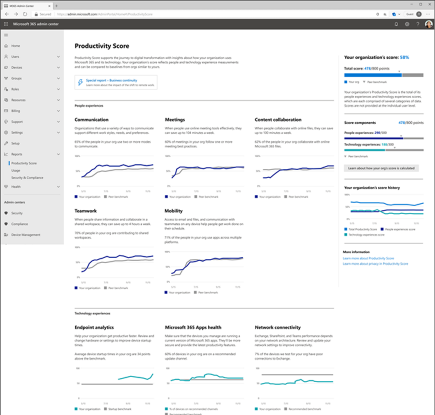Open Special report – Business continuity card
The width and height of the screenshot is (435, 415).
(x=116, y=82)
